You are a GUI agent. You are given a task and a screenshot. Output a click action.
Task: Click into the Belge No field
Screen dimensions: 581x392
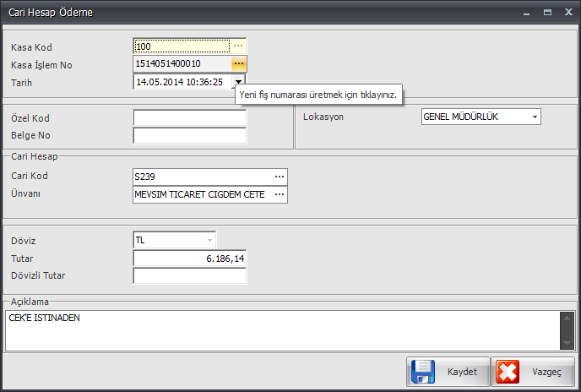tap(190, 135)
